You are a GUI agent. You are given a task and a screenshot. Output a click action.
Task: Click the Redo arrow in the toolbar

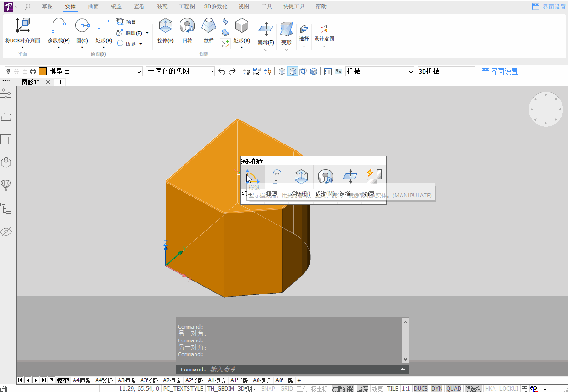pos(232,71)
